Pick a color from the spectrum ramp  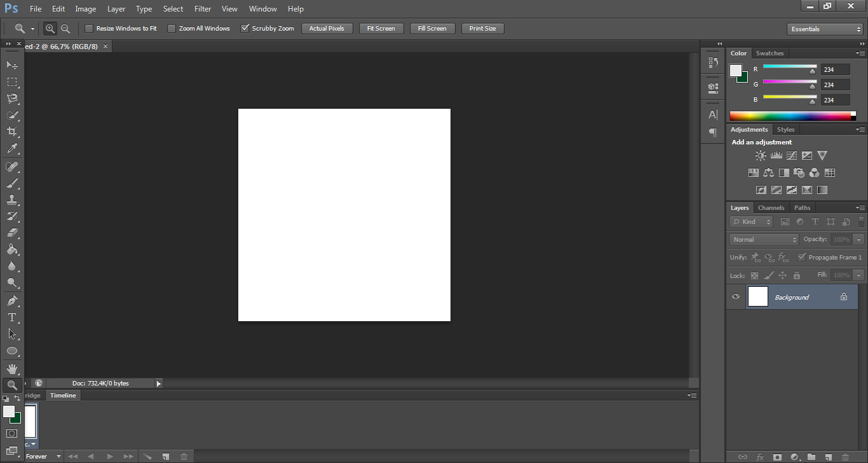[x=792, y=116]
